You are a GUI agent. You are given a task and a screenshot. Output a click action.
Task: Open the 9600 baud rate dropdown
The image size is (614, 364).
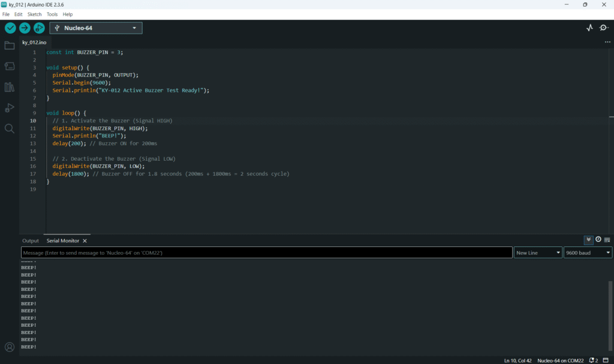pyautogui.click(x=588, y=253)
